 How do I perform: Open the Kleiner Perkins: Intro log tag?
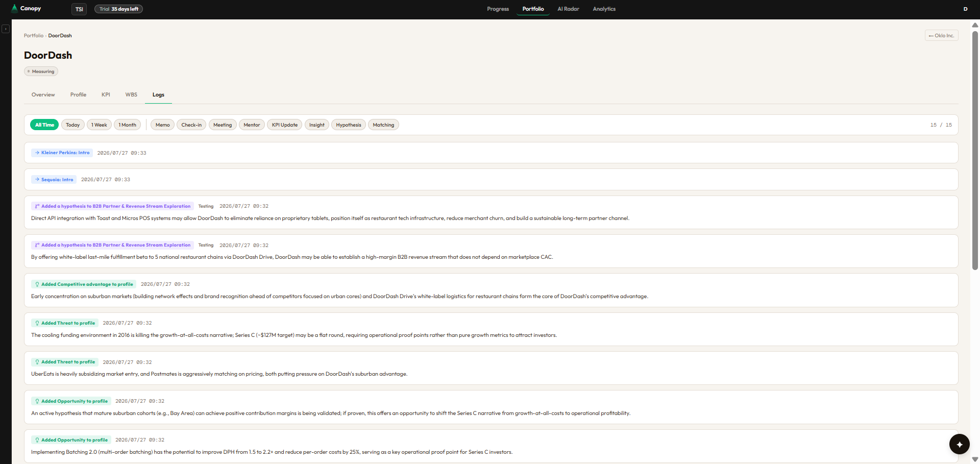click(62, 153)
